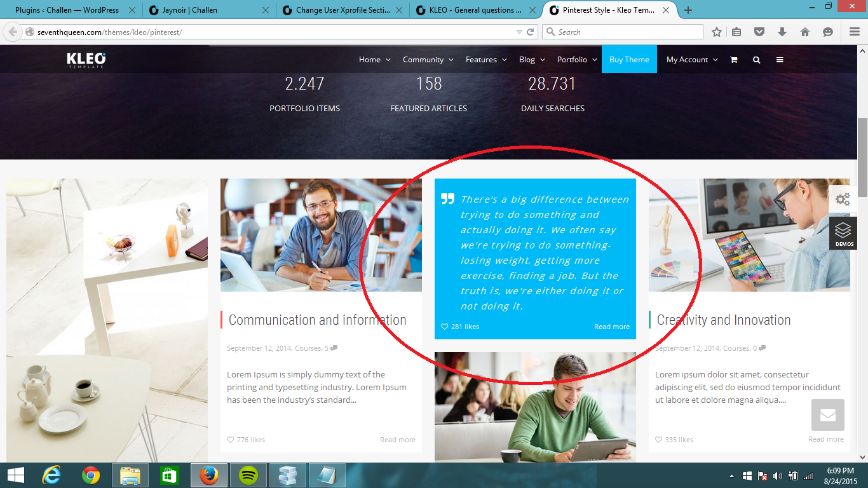The width and height of the screenshot is (868, 488).
Task: Click Read more on Communication post
Action: [x=398, y=440]
